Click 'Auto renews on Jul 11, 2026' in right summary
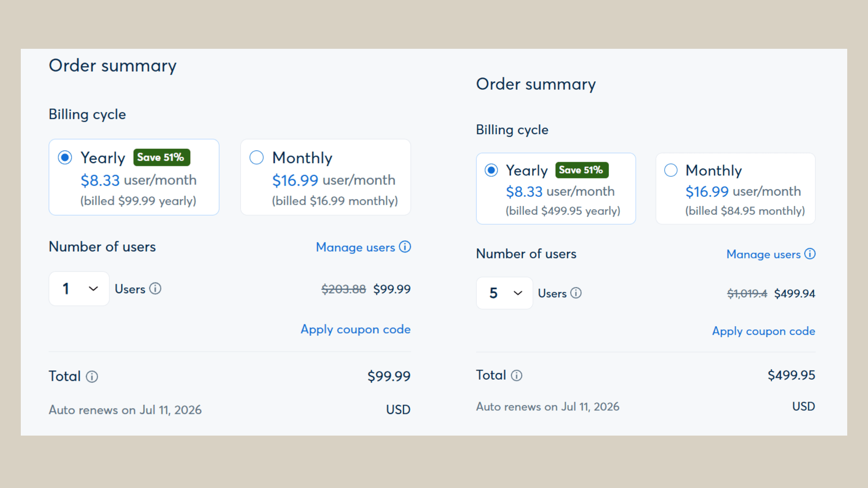The height and width of the screenshot is (488, 868). (547, 407)
